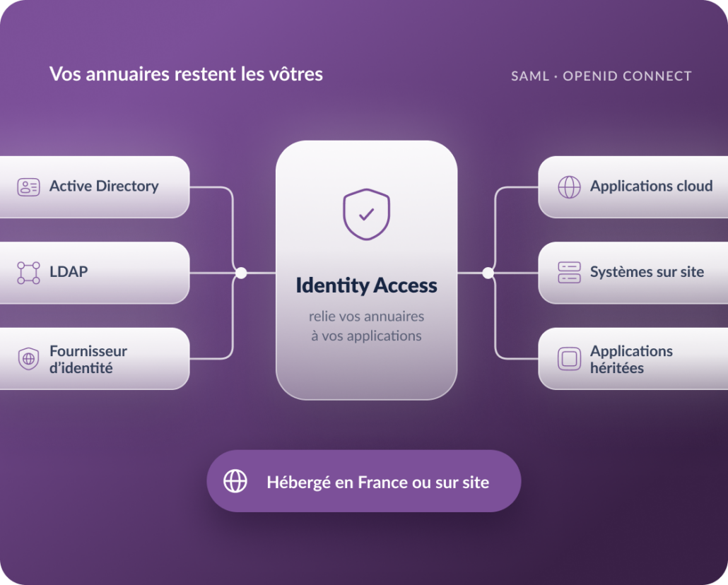This screenshot has height=585, width=728.
Task: Click the left connector junction dot
Action: pos(241,273)
